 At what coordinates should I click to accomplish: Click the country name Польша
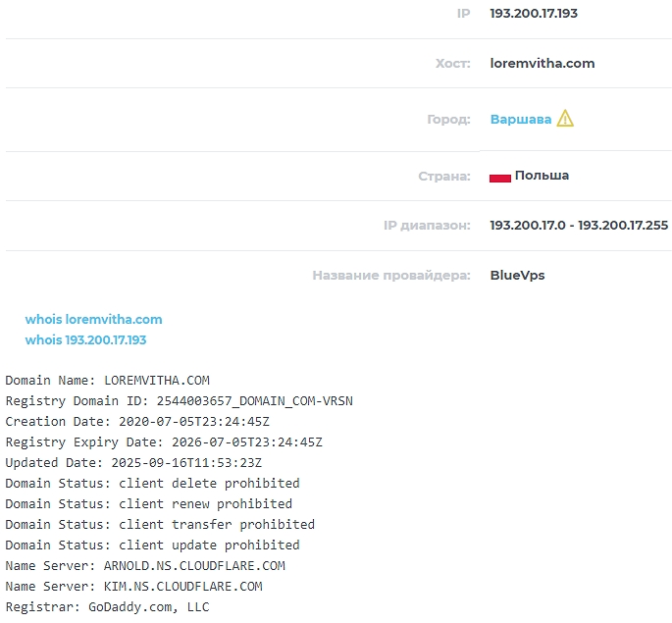(x=542, y=176)
